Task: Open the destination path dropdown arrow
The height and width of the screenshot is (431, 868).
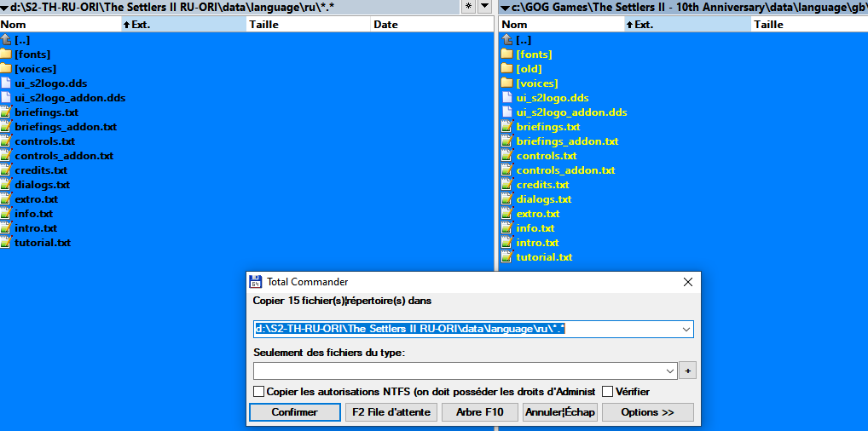Action: tap(686, 329)
